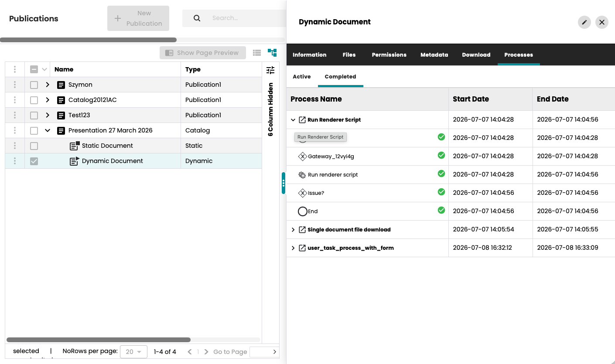Click the New Publication button

coord(138,18)
